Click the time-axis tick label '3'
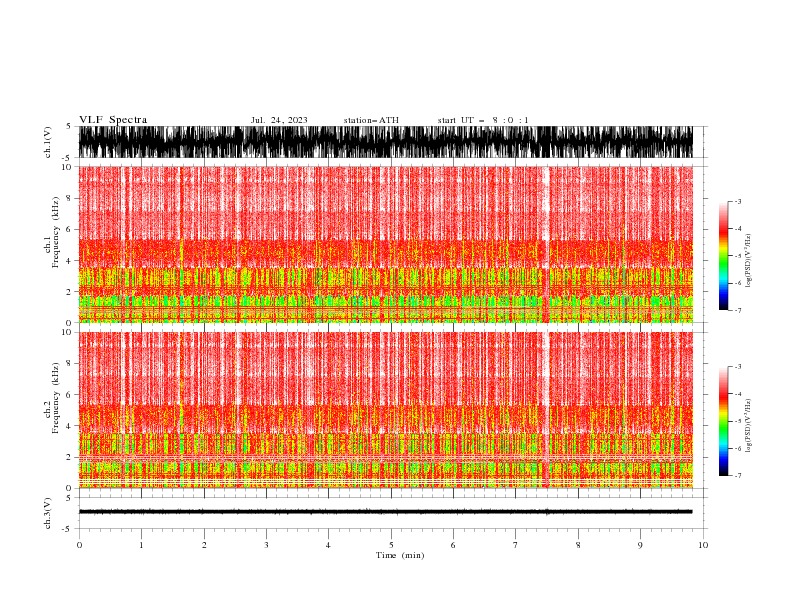 click(x=266, y=545)
